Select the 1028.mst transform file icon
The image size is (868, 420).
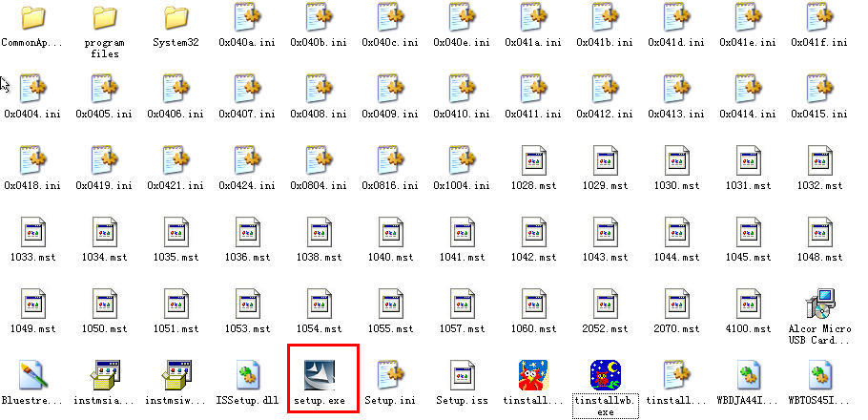[x=534, y=160]
